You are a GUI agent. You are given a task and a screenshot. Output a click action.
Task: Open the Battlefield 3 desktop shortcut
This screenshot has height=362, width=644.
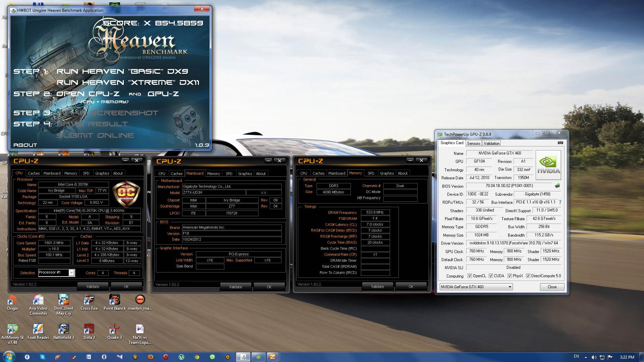point(64,331)
